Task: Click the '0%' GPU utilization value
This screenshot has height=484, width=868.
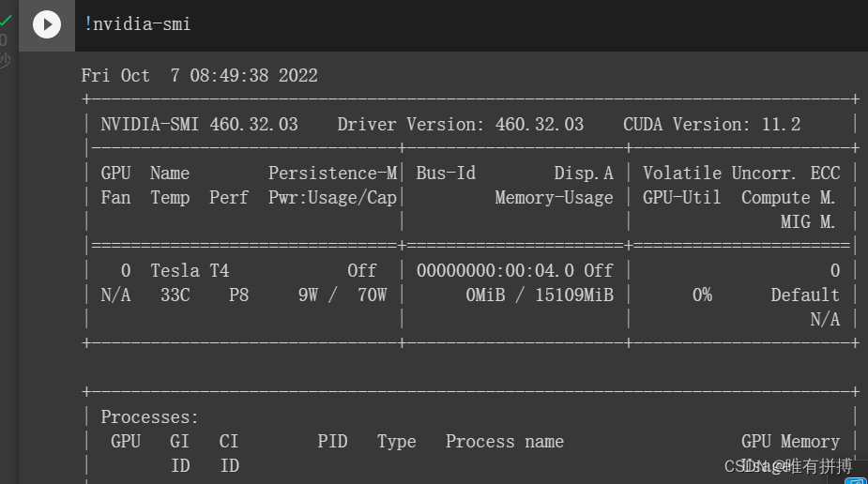Action: tap(702, 295)
